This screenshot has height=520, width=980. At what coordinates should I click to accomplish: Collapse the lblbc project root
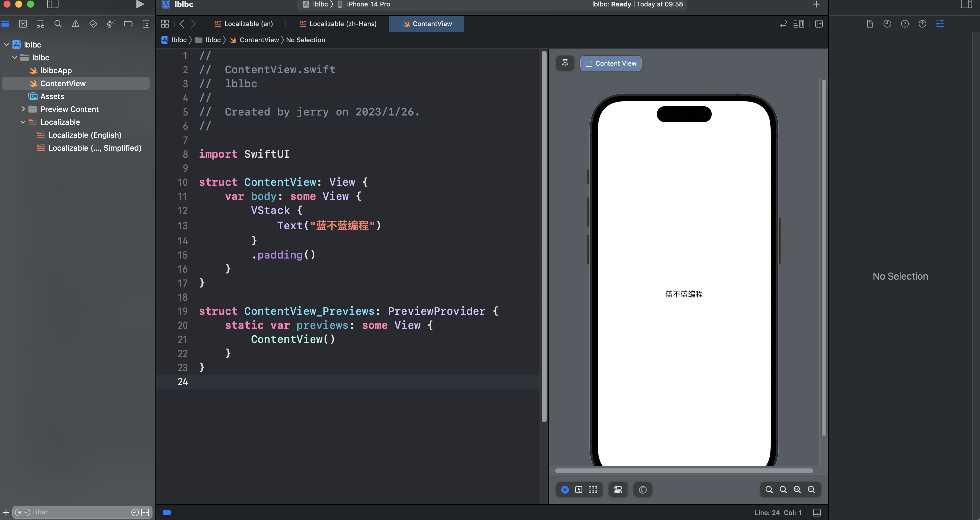(x=6, y=45)
